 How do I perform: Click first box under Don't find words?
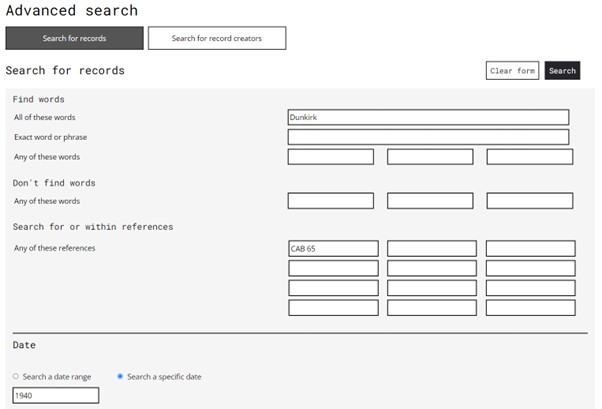(331, 201)
